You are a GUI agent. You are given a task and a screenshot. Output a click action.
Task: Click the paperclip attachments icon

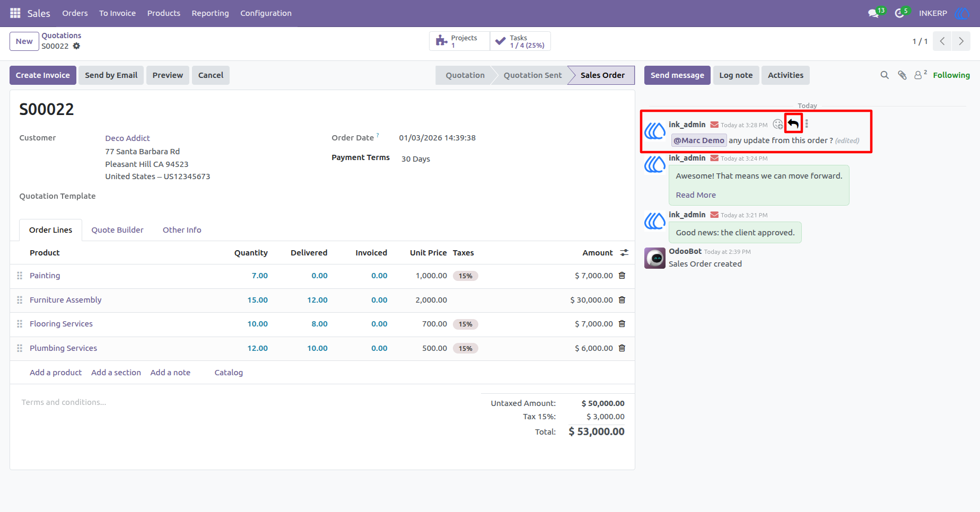click(x=902, y=75)
